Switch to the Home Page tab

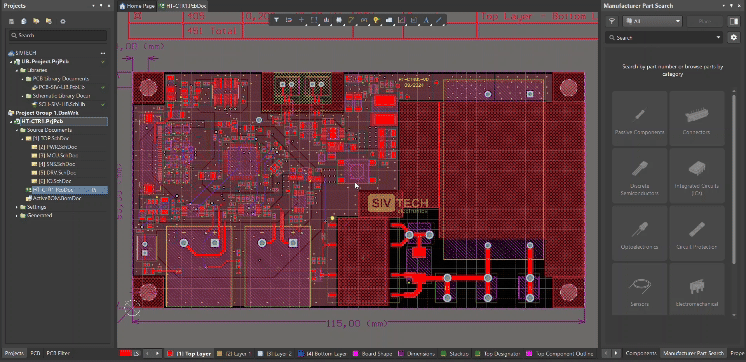point(137,6)
